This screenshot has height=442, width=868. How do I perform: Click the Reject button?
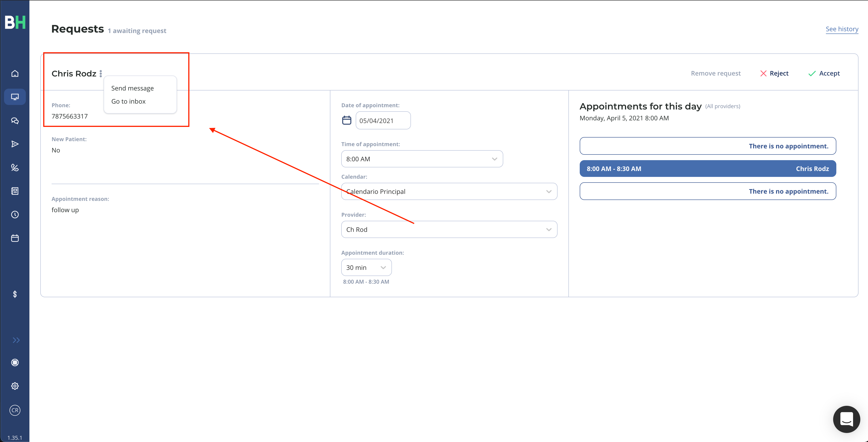coord(774,74)
